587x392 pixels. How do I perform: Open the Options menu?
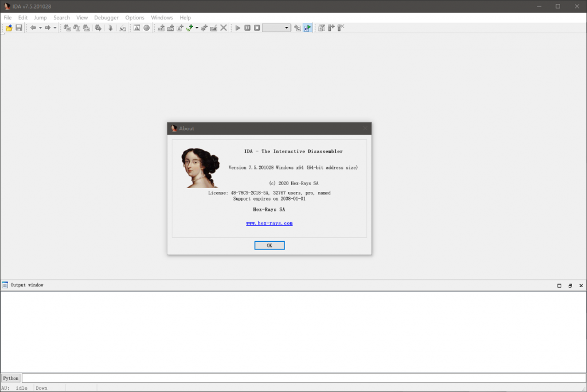[x=135, y=18]
